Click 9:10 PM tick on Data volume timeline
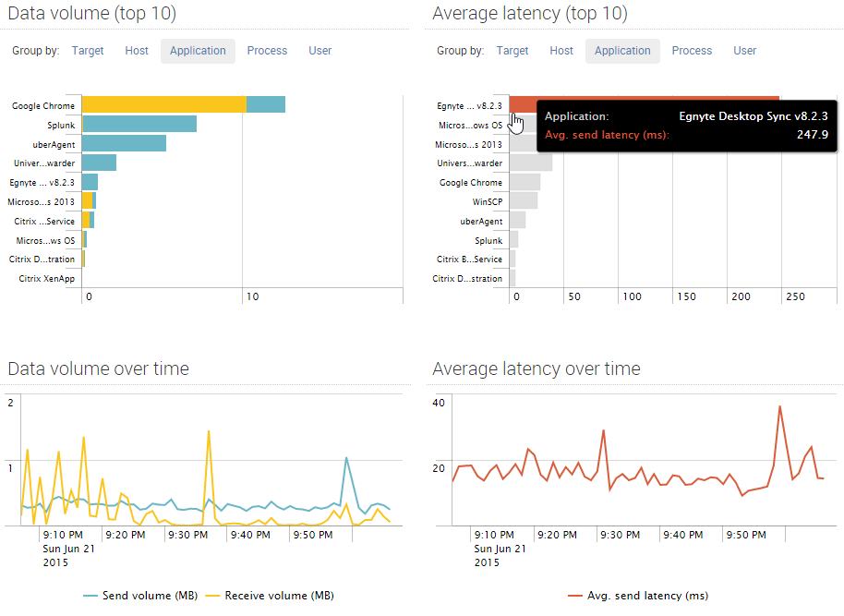Viewport: 844px width, 616px height. click(63, 535)
